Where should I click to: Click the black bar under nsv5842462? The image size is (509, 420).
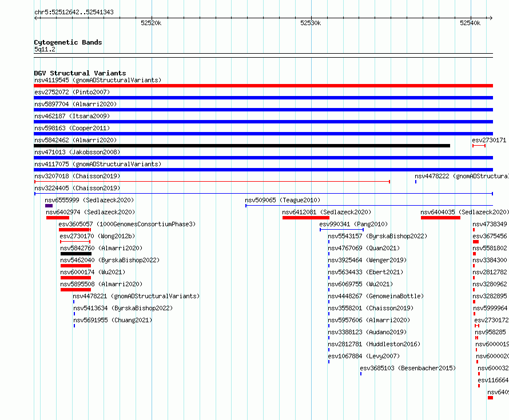[x=242, y=146]
